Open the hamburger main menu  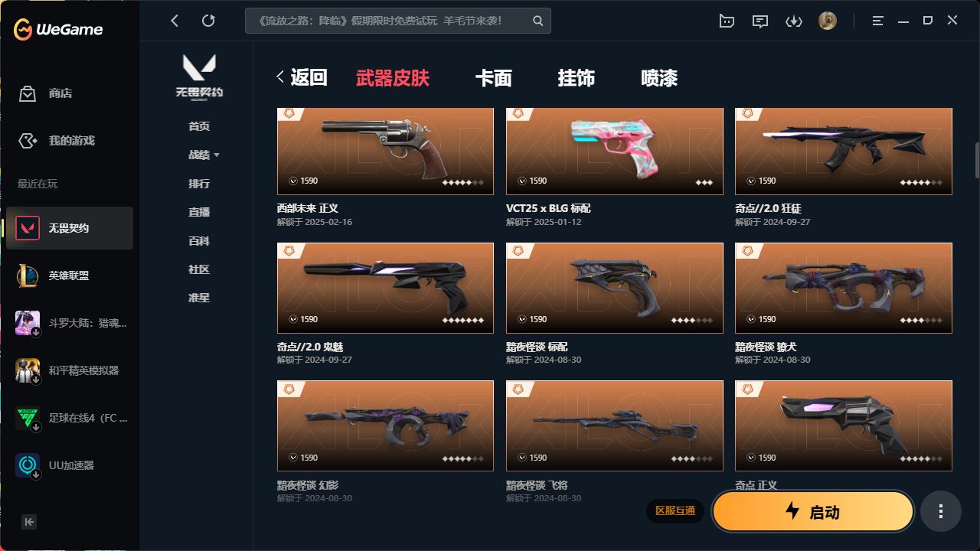pyautogui.click(x=878, y=21)
